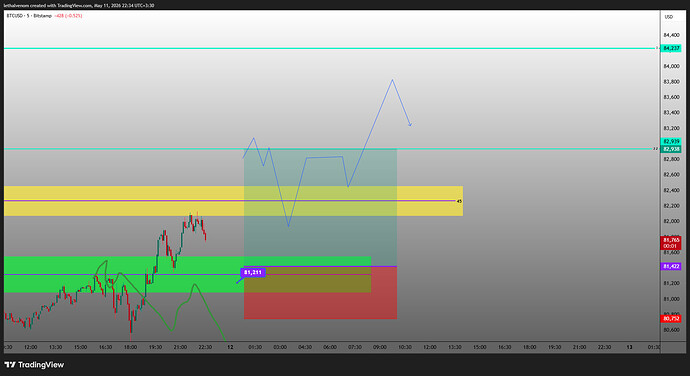The image size is (690, 376).
Task: Click the snapshot caption mentioning TradingView.com
Action: click(79, 5)
